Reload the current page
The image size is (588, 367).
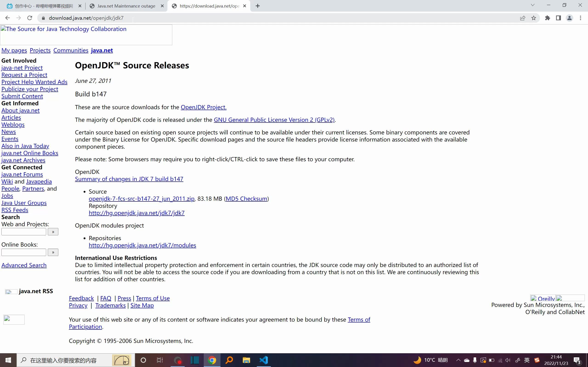[30, 18]
